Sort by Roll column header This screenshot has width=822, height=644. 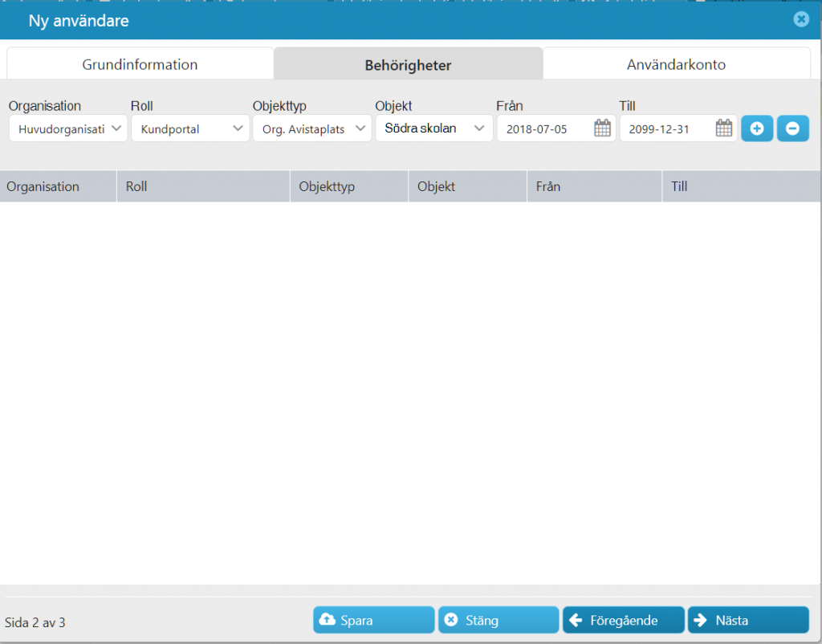pos(203,186)
